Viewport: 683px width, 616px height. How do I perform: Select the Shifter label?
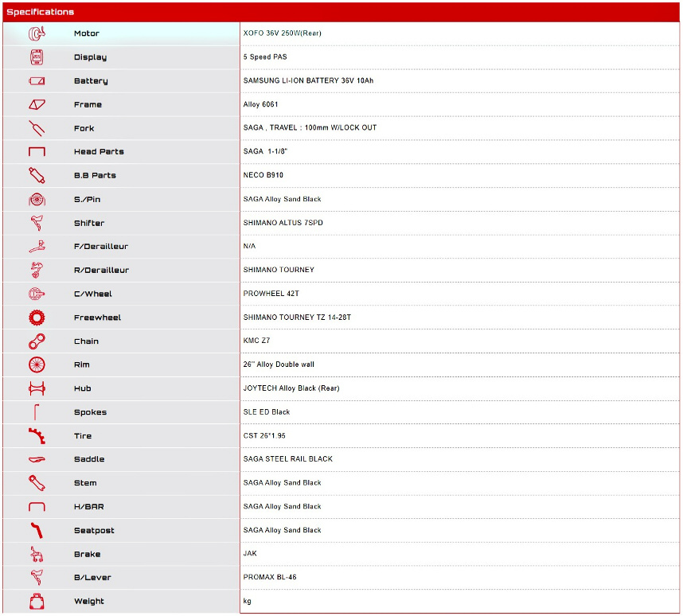89,223
